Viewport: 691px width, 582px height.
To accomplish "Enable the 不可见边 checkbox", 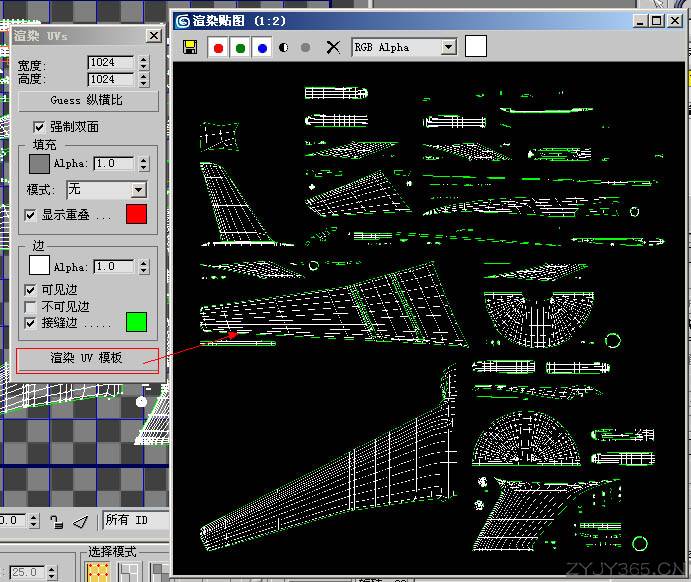I will point(31,307).
